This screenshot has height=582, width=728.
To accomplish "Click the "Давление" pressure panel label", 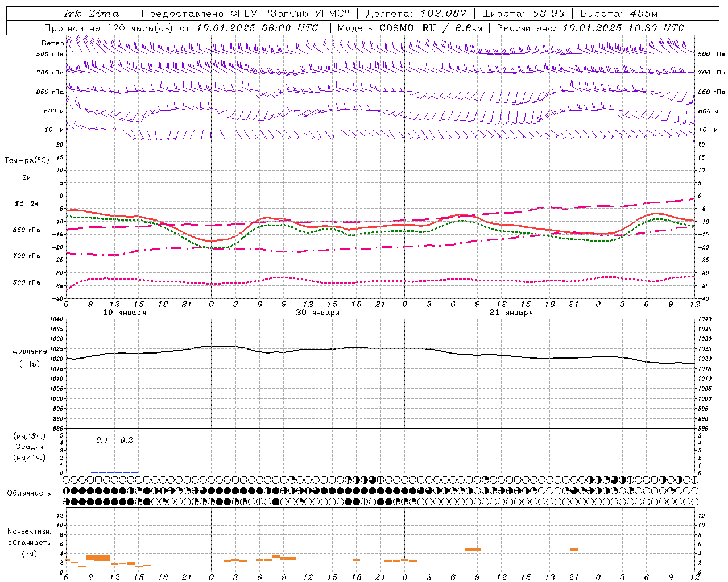I will pos(30,351).
